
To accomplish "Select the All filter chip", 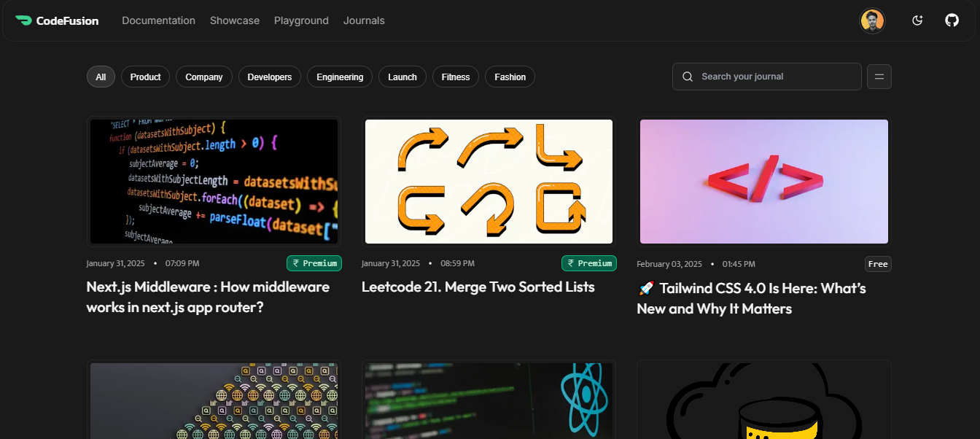I will (101, 77).
